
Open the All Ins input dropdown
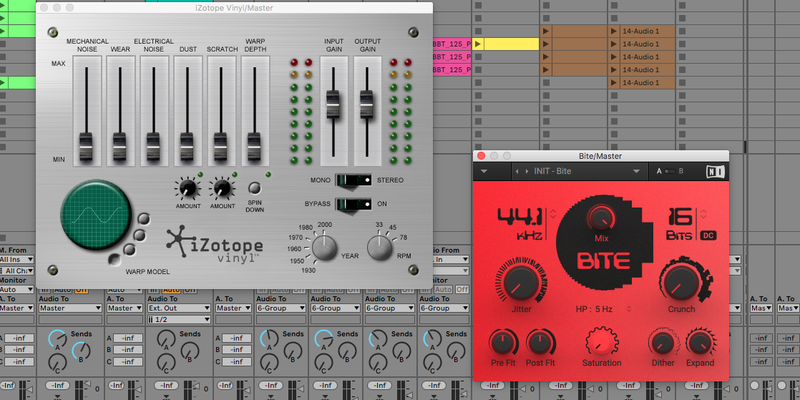pyautogui.click(x=16, y=260)
